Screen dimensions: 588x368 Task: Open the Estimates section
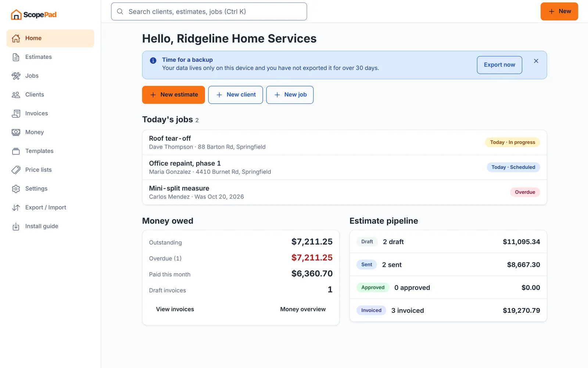tap(50, 57)
